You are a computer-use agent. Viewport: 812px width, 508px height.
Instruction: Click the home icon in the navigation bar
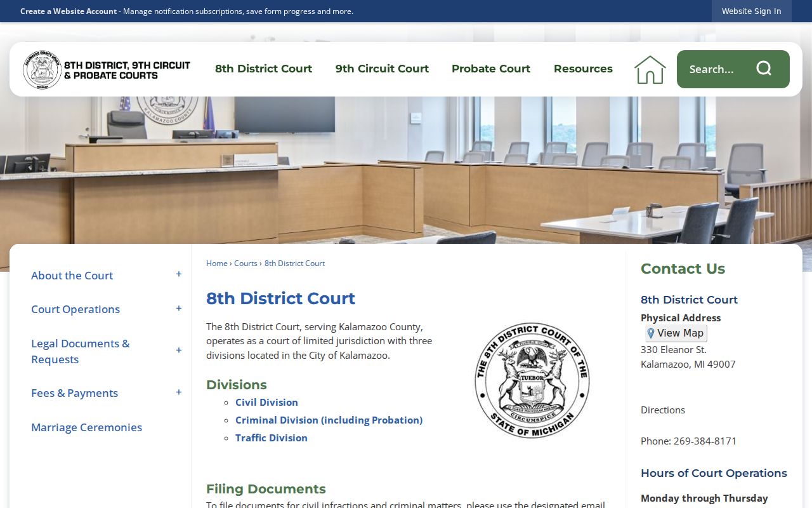(x=650, y=69)
